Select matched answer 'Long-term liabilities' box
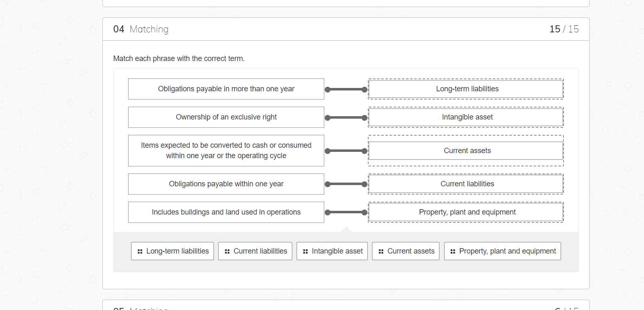Image resolution: width=644 pixels, height=310 pixels. pos(466,89)
